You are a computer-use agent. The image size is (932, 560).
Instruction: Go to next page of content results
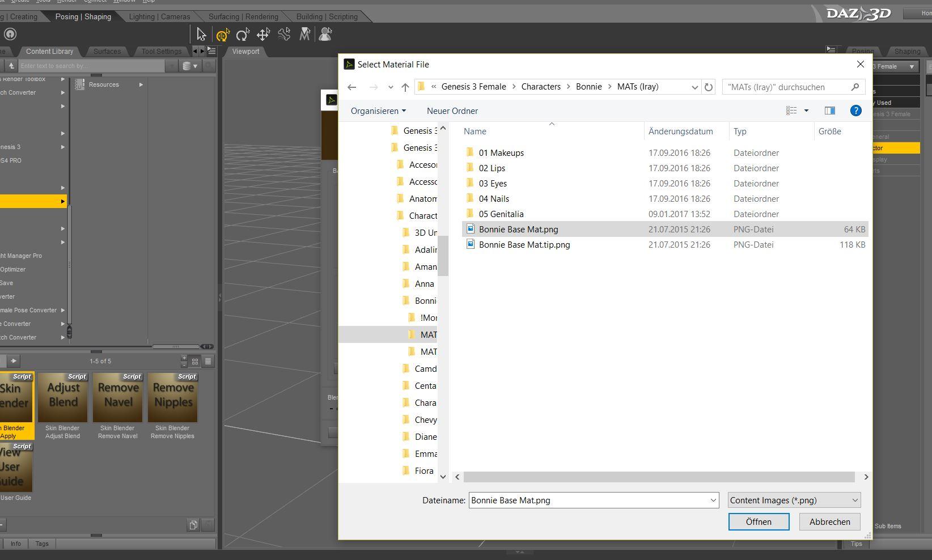pyautogui.click(x=14, y=360)
